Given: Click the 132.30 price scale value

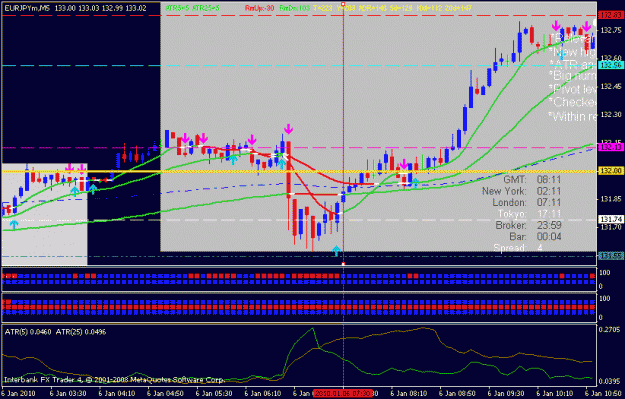Looking at the screenshot, I should [611, 115].
